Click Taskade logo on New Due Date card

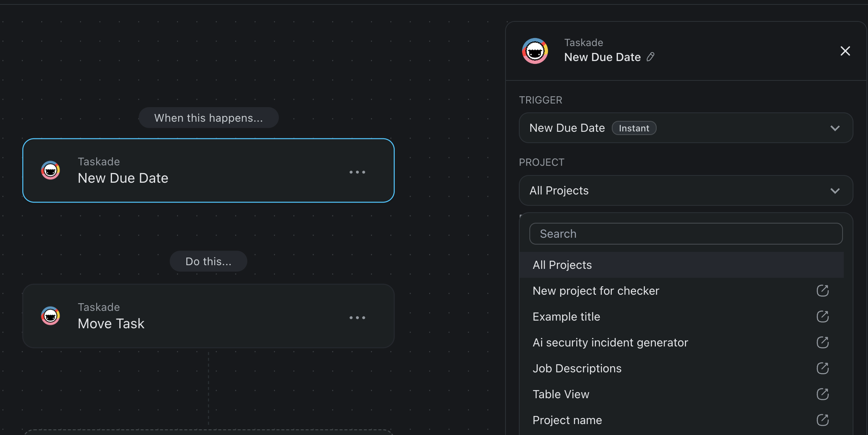coord(51,170)
